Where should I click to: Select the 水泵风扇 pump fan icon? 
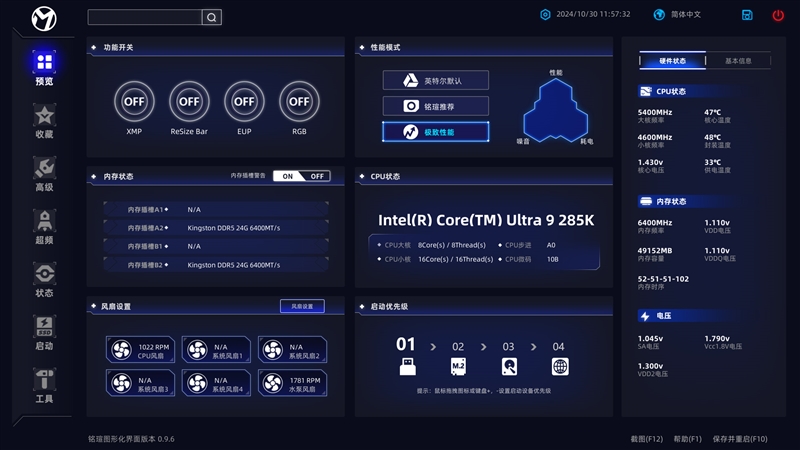273,384
